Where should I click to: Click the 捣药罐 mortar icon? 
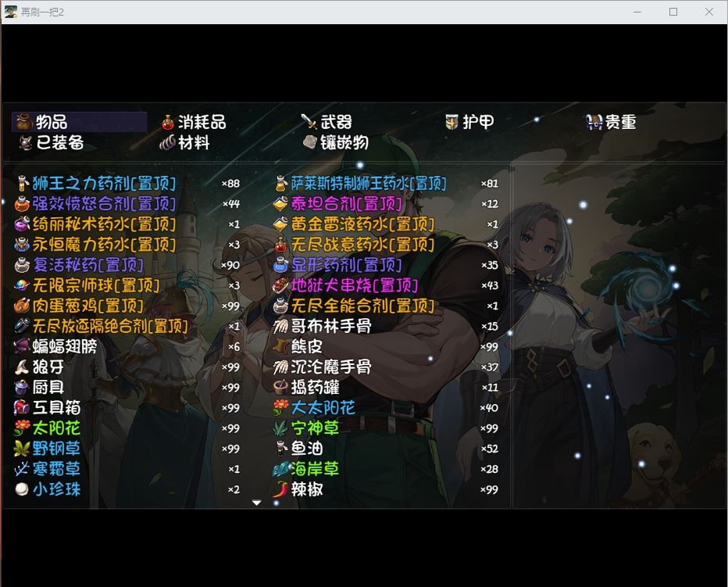tap(280, 387)
